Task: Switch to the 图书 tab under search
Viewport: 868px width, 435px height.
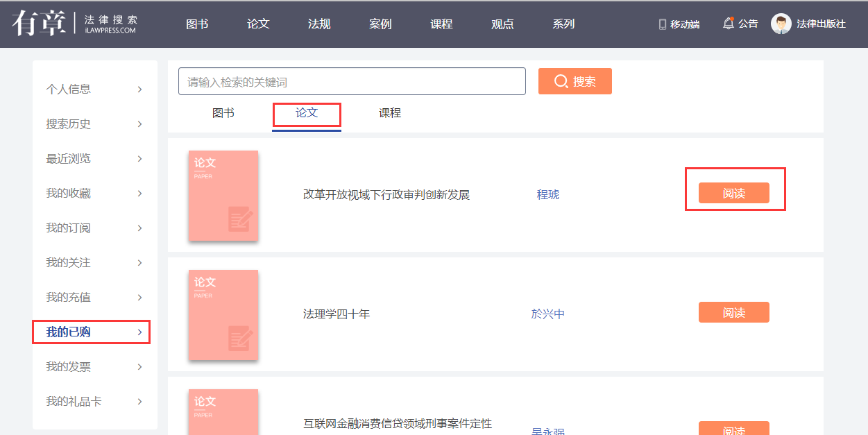Action: pyautogui.click(x=223, y=113)
